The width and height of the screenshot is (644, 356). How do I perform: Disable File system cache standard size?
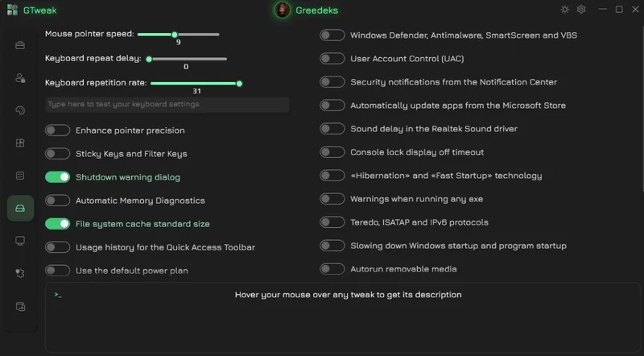coord(57,224)
